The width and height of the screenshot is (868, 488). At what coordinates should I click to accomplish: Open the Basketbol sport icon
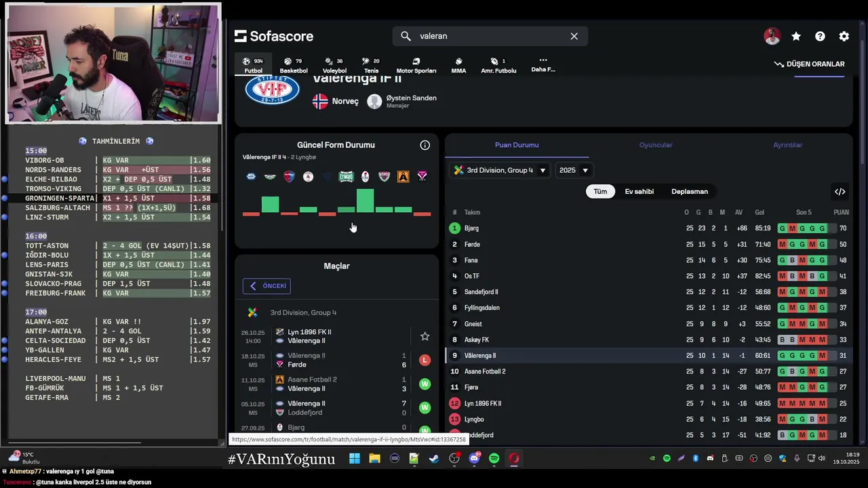click(294, 65)
